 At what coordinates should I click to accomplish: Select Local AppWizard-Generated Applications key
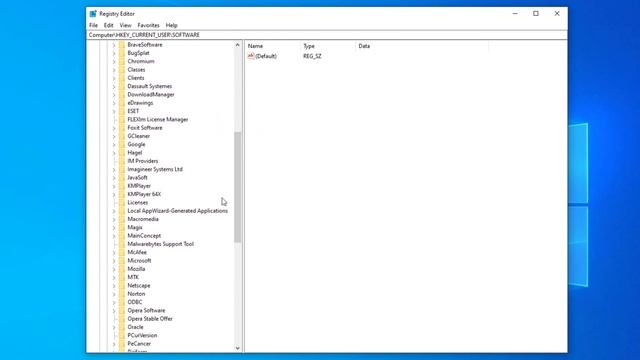pyautogui.click(x=178, y=211)
